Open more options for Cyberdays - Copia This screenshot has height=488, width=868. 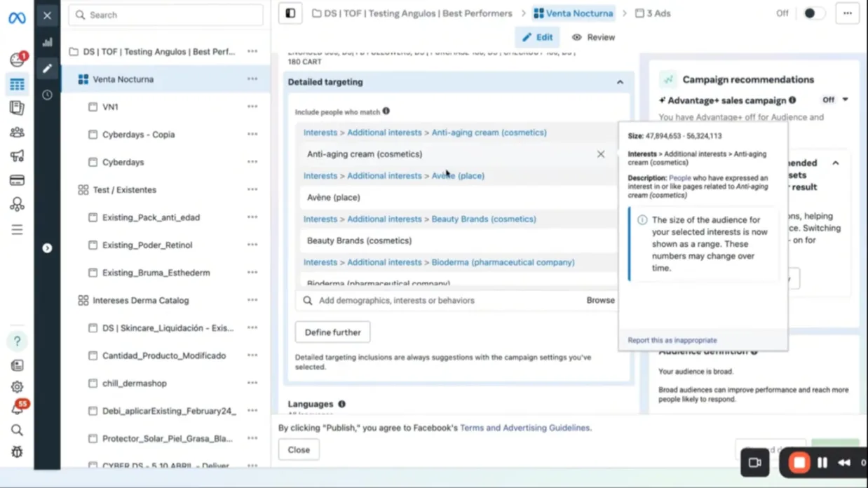[x=252, y=135]
